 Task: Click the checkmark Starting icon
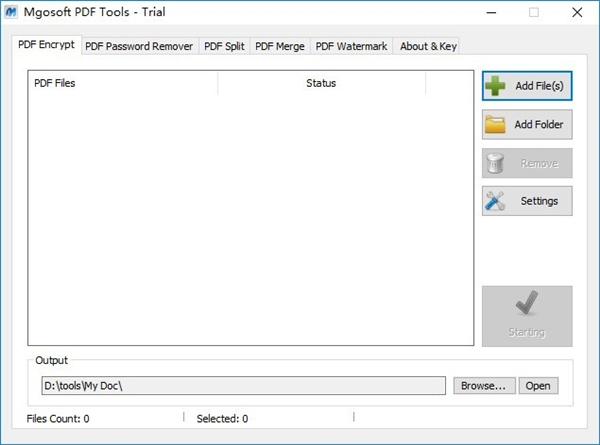pos(527,302)
